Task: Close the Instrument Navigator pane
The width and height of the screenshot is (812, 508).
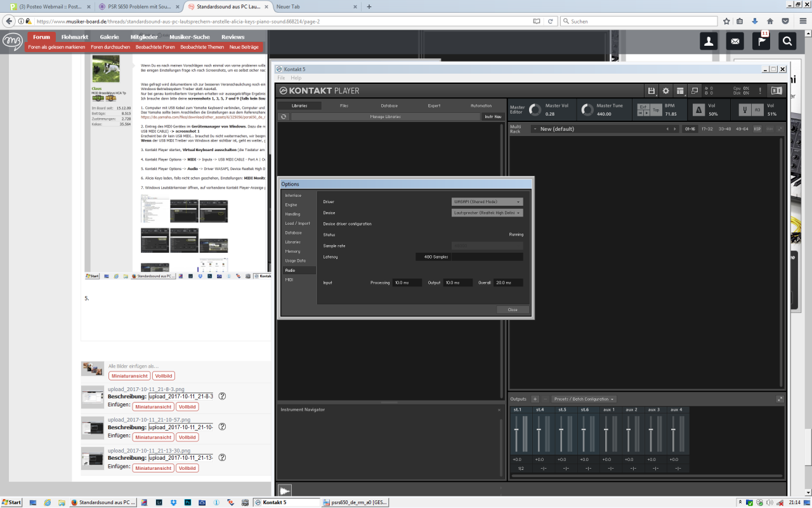Action: click(x=499, y=410)
